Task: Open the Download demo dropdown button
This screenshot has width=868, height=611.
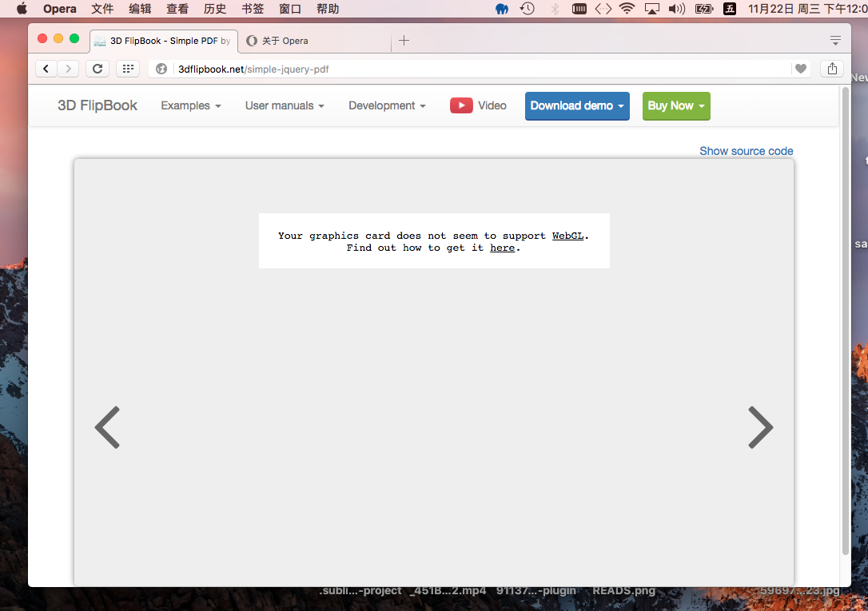Action: (577, 105)
